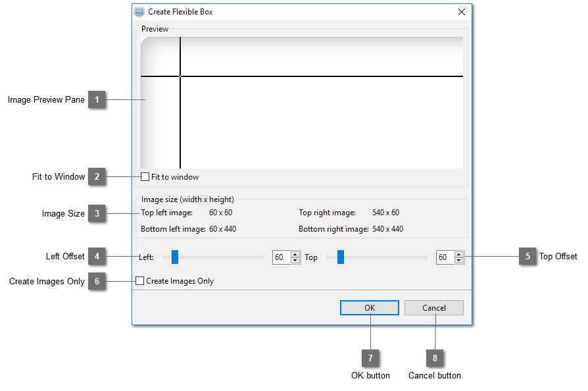Click the 'Preview' group label

pyautogui.click(x=155, y=29)
